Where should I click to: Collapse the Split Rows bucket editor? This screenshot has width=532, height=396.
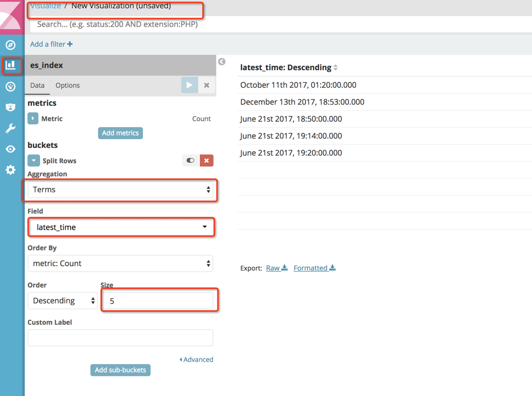[33, 160]
